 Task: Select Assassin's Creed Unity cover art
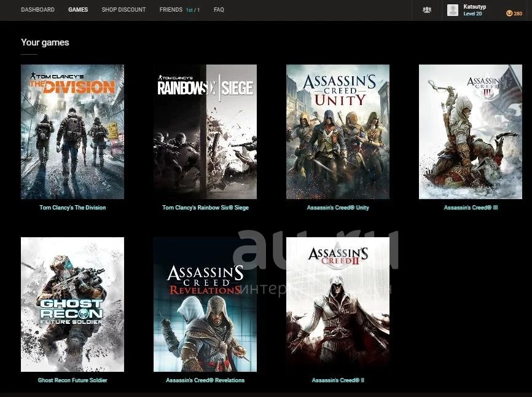tap(338, 132)
